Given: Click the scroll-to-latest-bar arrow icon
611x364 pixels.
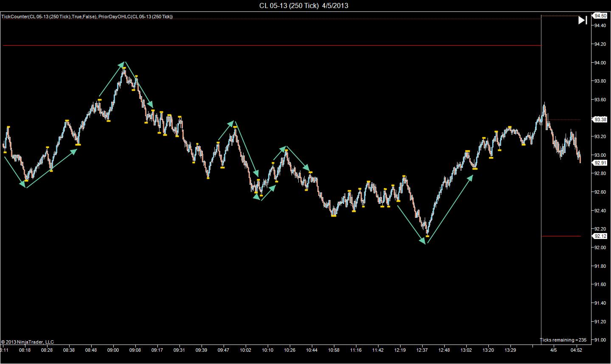Looking at the screenshot, I should click(x=583, y=20).
